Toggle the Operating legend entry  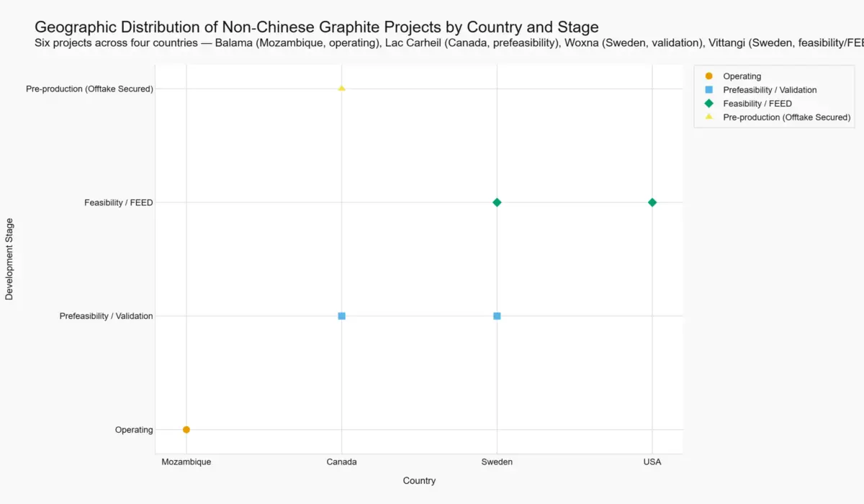[774, 76]
